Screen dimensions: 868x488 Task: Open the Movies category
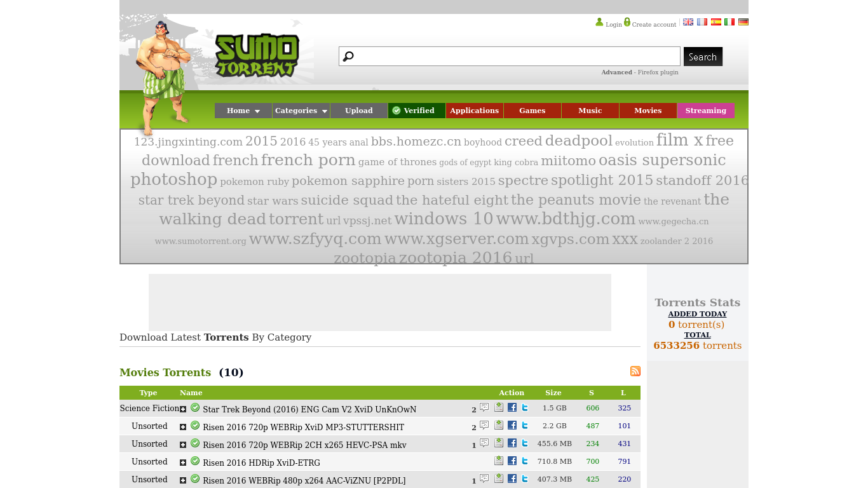[x=648, y=111]
